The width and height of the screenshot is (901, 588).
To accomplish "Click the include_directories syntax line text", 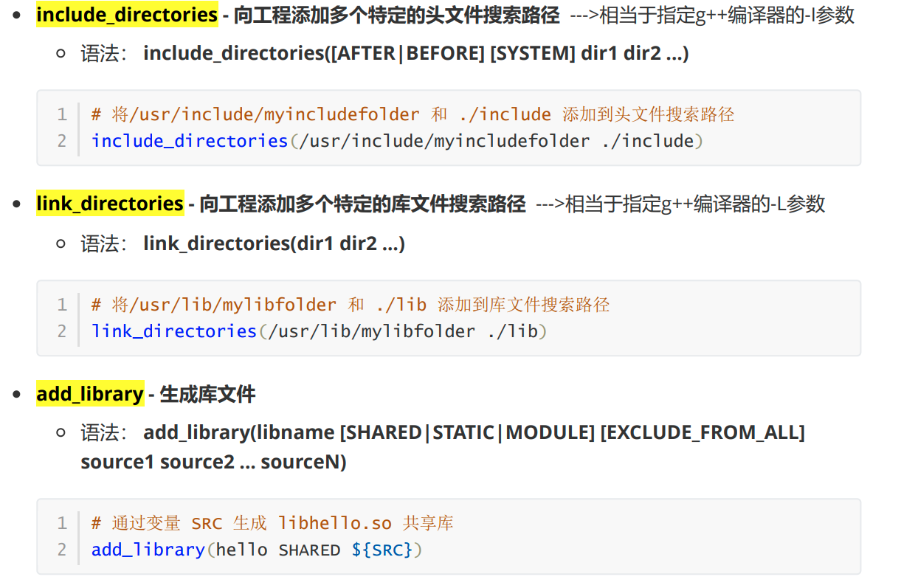I will [415, 53].
